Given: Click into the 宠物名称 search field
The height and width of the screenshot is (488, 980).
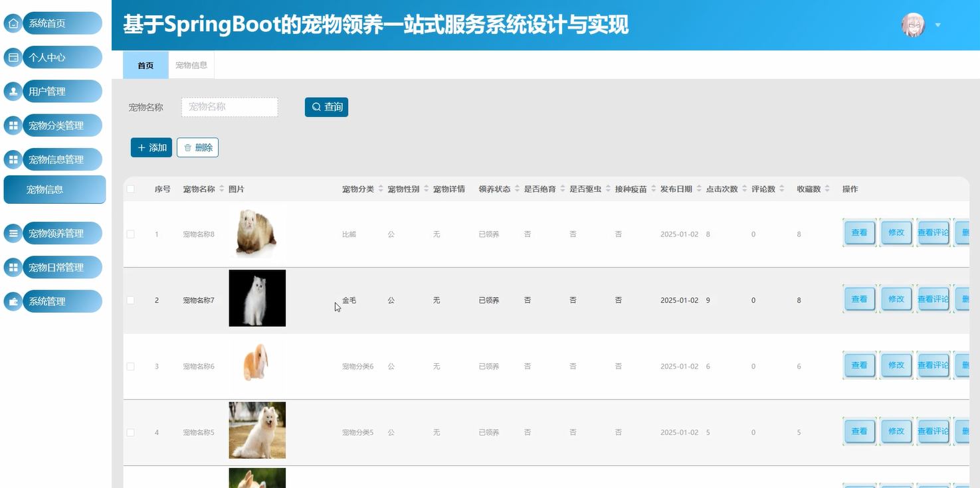Looking at the screenshot, I should [x=229, y=107].
